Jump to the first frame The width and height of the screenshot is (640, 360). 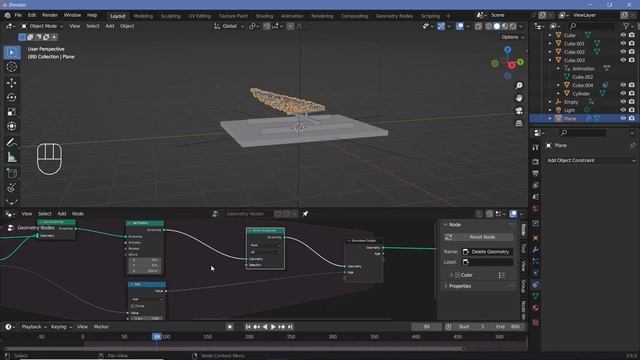coord(248,327)
